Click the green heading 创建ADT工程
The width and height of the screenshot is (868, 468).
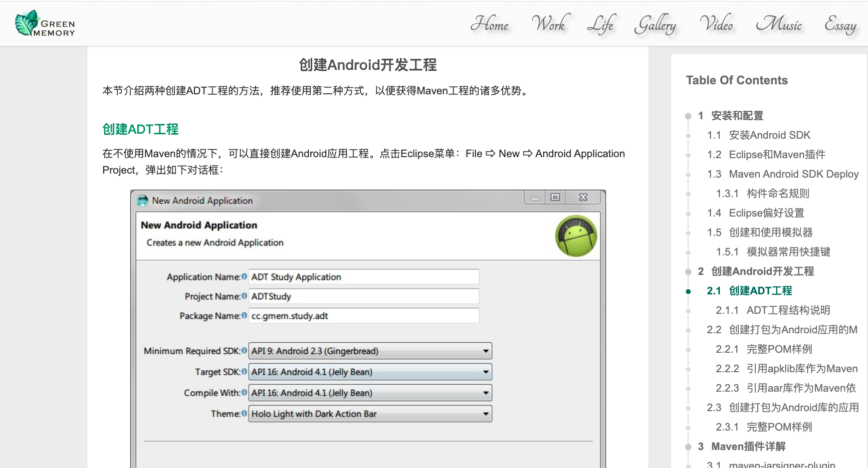point(140,129)
